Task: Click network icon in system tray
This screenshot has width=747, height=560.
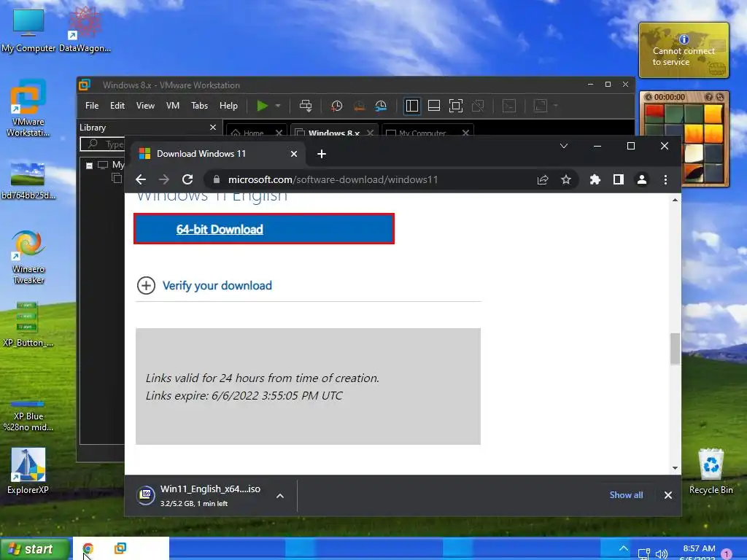Action: pyautogui.click(x=643, y=554)
